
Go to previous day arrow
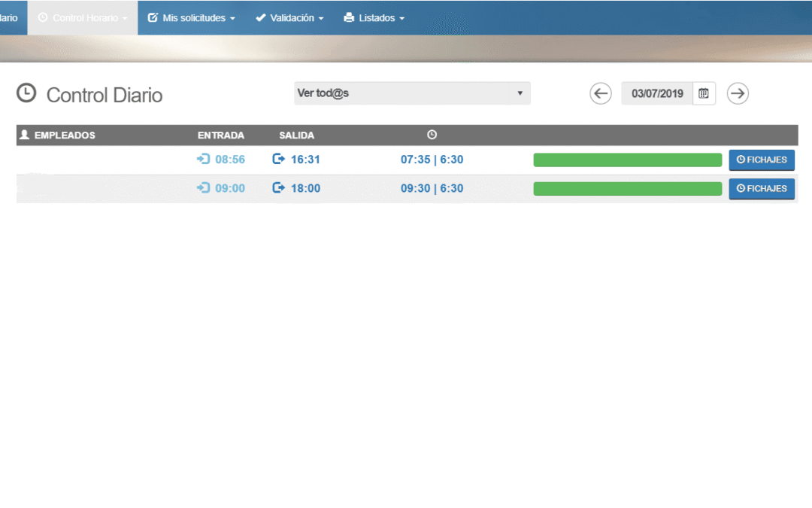pyautogui.click(x=601, y=94)
